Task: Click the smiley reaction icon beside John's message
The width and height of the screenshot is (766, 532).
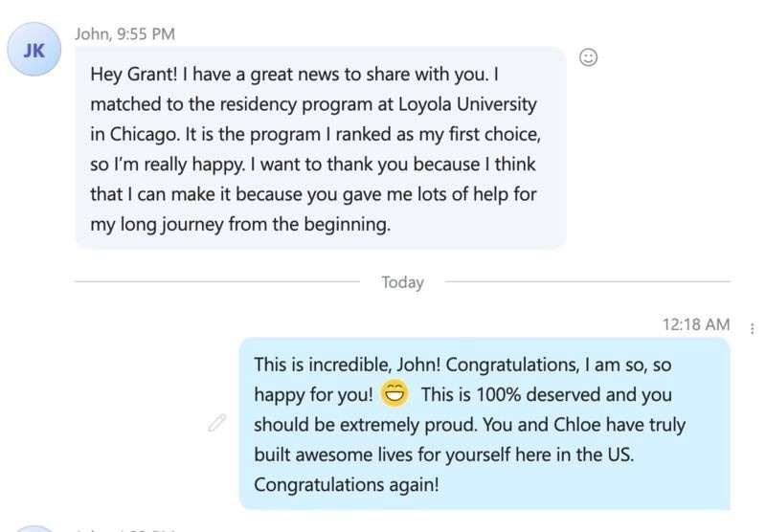Action: (589, 57)
